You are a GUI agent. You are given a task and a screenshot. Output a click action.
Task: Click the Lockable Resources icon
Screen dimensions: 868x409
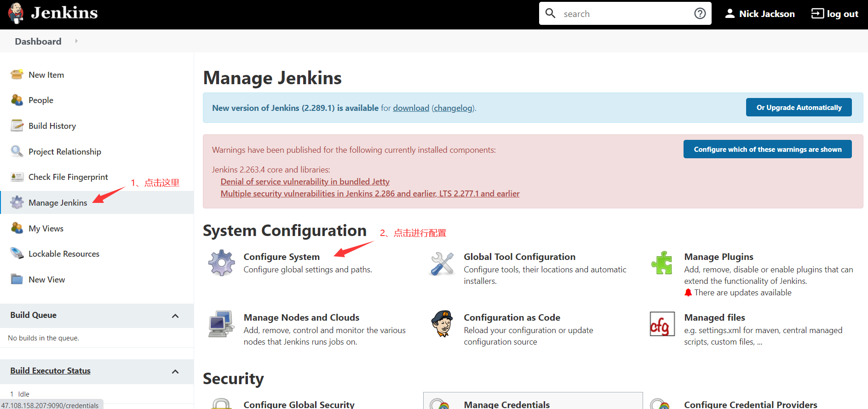[x=17, y=253]
